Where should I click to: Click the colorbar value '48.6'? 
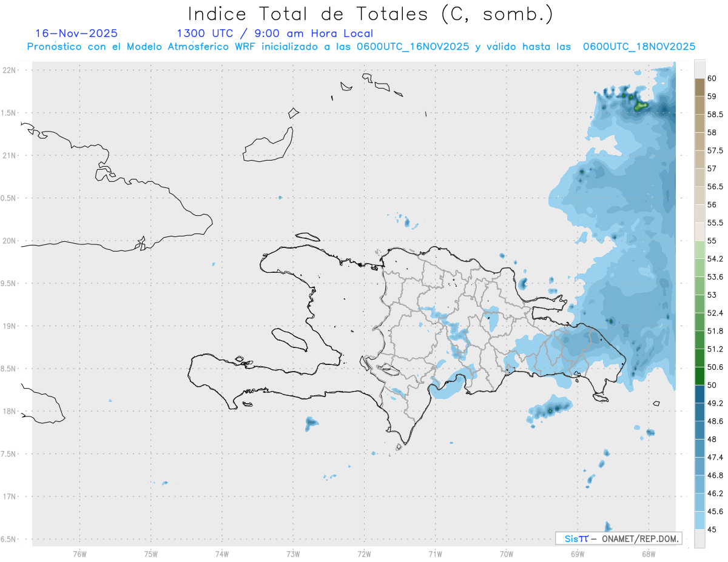coord(715,421)
